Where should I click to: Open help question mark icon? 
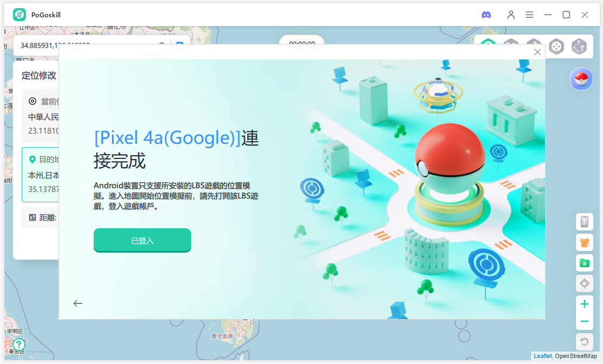pyautogui.click(x=19, y=344)
